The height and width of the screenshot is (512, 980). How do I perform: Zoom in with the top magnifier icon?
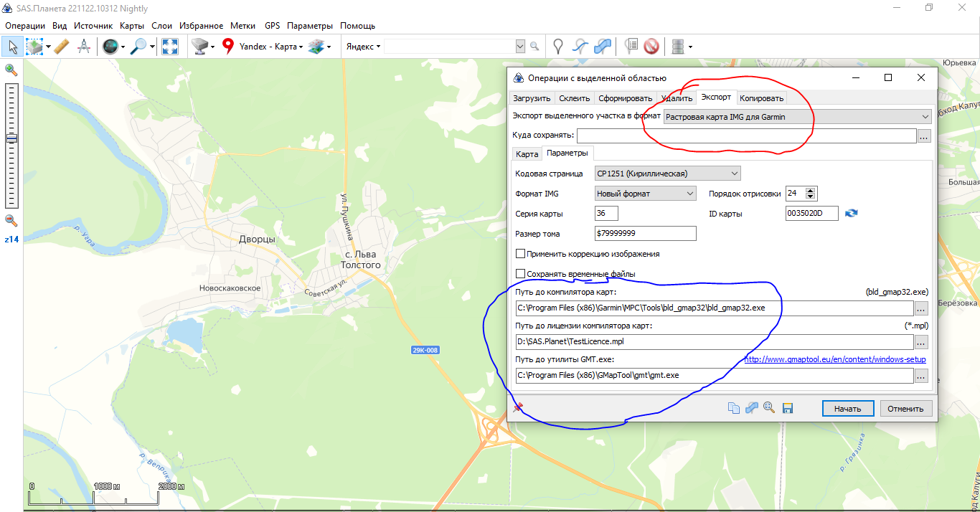[x=11, y=70]
